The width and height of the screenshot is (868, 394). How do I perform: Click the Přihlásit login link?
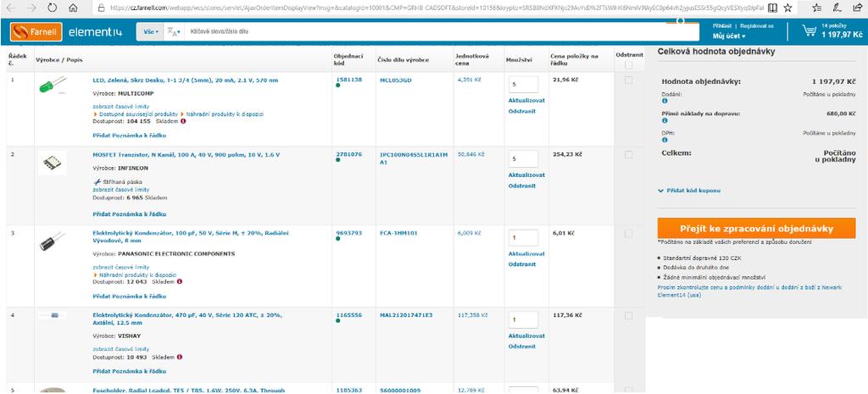722,25
